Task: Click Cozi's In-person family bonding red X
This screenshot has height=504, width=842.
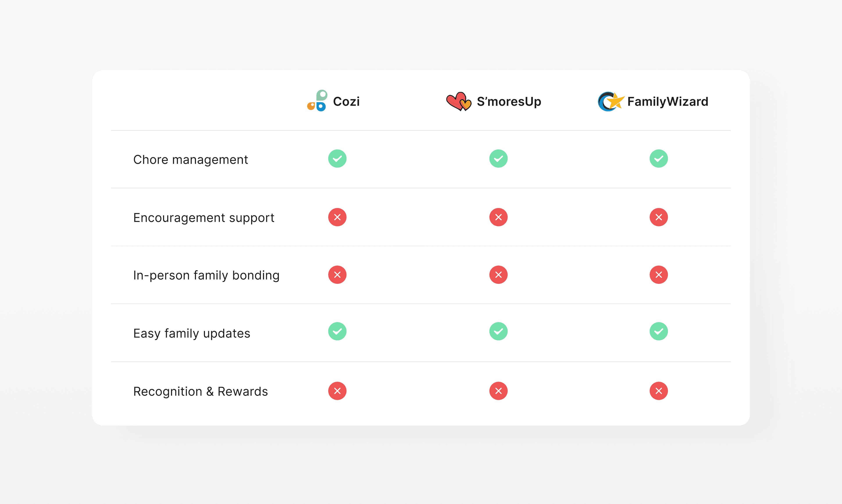Action: point(337,275)
